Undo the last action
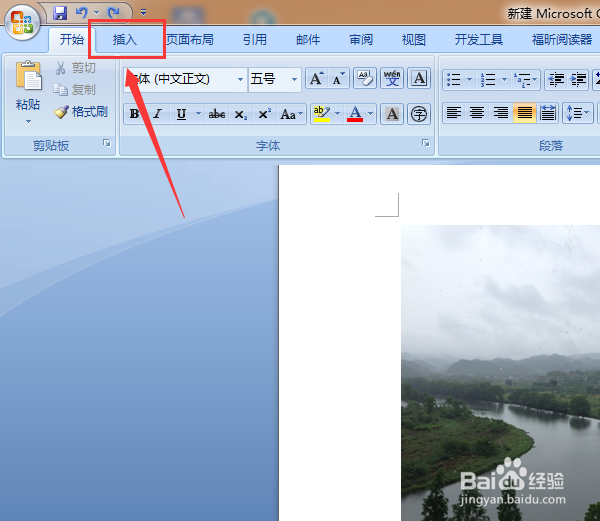600x521 pixels. pos(81,13)
